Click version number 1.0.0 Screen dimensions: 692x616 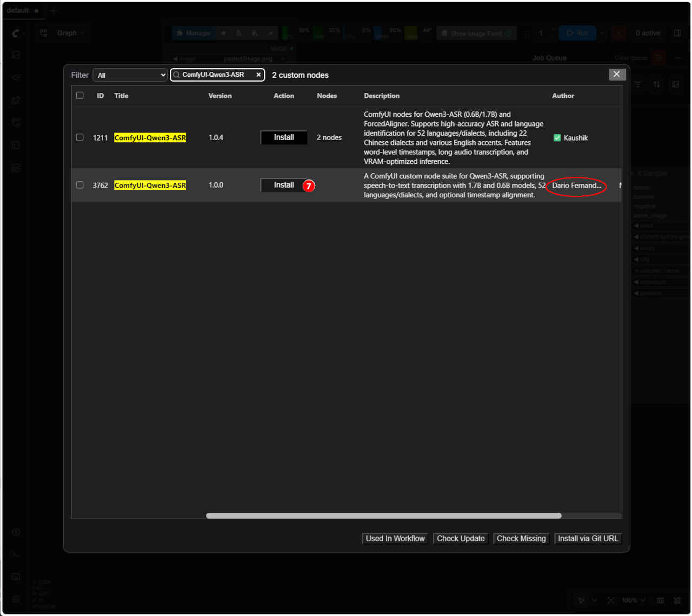coord(216,185)
